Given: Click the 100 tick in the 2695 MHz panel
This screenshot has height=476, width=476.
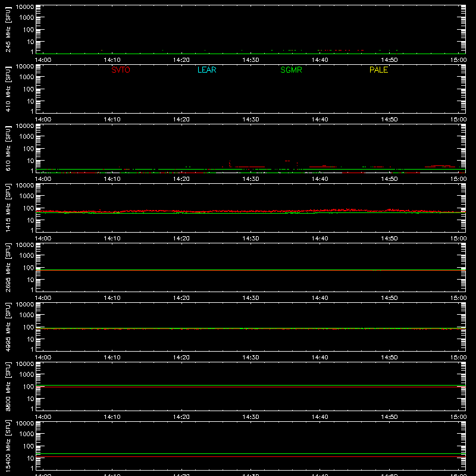Looking at the screenshot, I should [x=29, y=268].
